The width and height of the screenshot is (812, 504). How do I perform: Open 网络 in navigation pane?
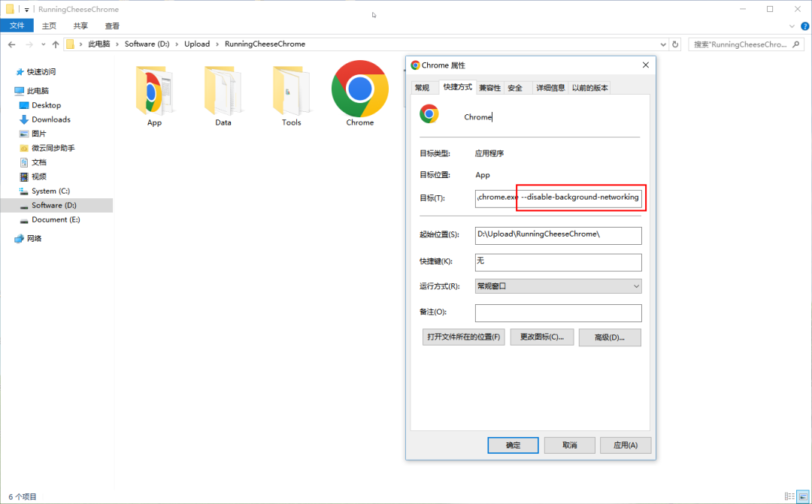[34, 239]
